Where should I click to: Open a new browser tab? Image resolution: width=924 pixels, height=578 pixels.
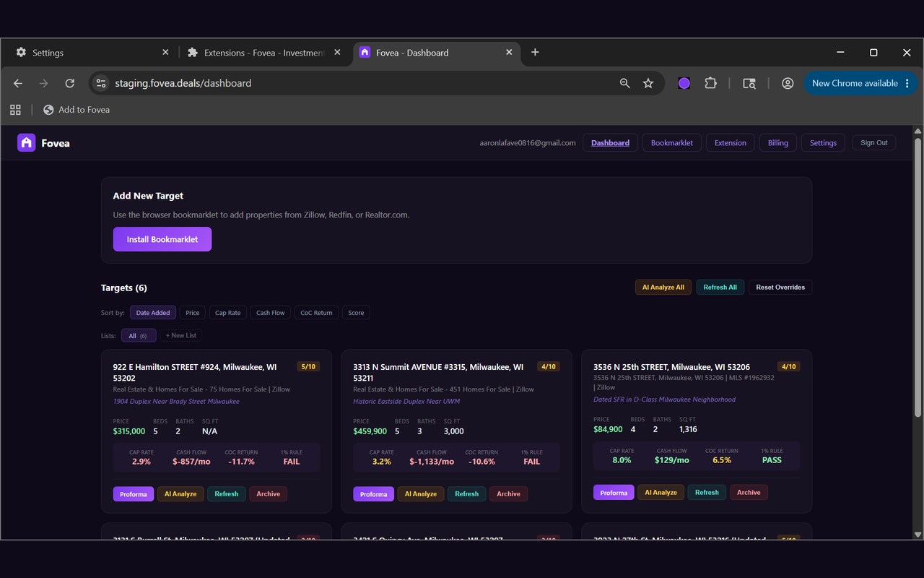tap(535, 52)
